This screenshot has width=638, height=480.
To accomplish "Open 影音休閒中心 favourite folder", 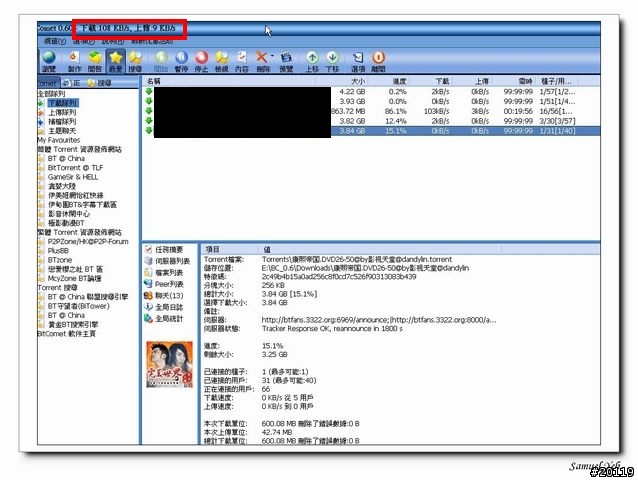I will tap(69, 214).
